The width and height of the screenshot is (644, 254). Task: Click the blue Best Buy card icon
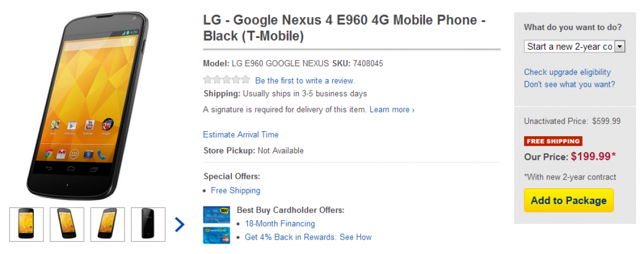(216, 214)
